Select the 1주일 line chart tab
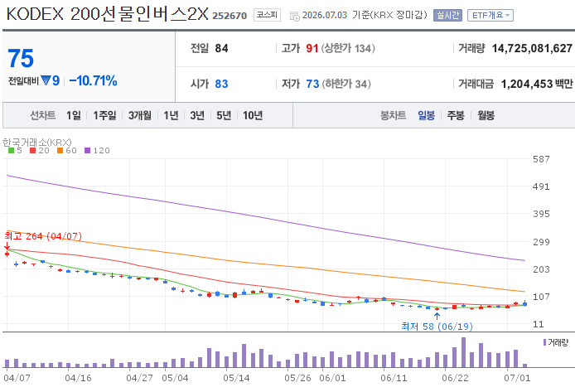 [104, 115]
